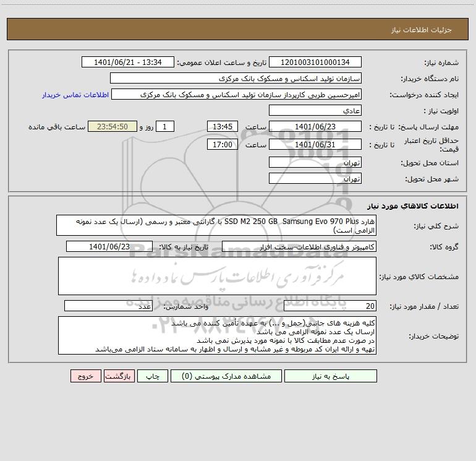Click the priority field 'عادي'

point(315,110)
